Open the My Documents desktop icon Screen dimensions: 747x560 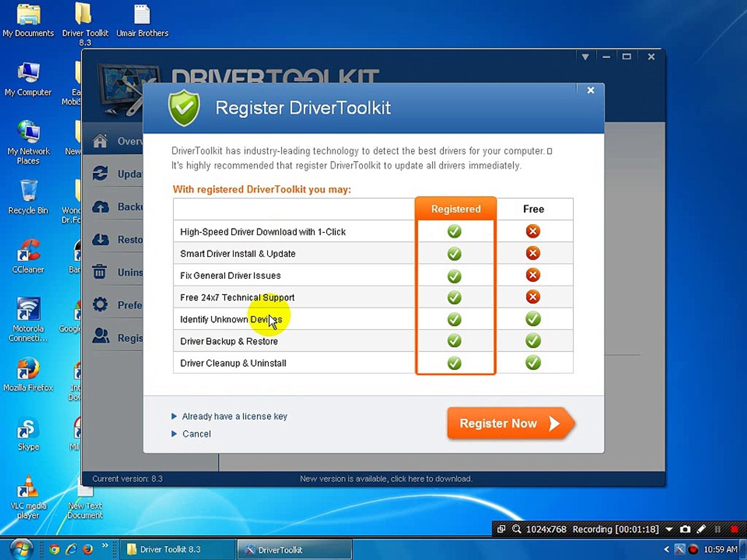tap(29, 21)
